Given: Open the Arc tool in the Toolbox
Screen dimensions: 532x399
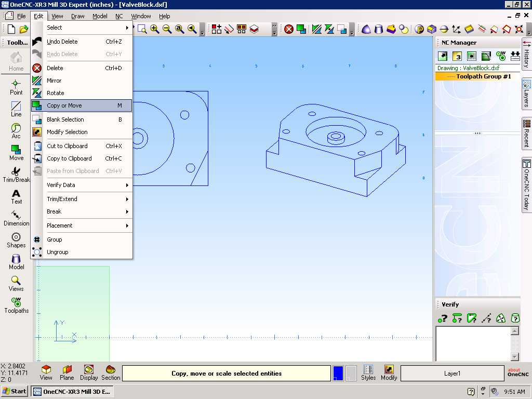Looking at the screenshot, I should [x=16, y=131].
